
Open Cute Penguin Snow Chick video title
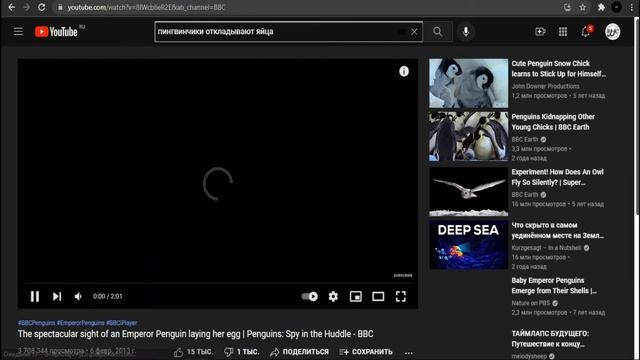click(558, 69)
